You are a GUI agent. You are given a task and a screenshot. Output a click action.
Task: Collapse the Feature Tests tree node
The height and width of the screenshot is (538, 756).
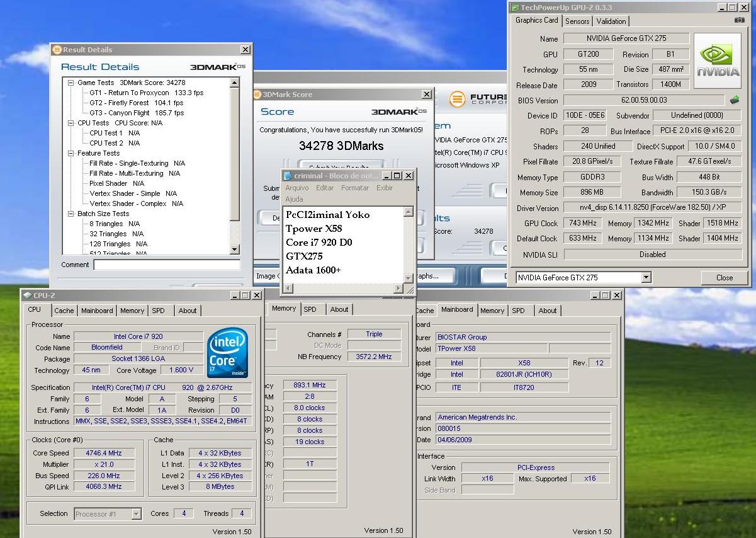71,153
